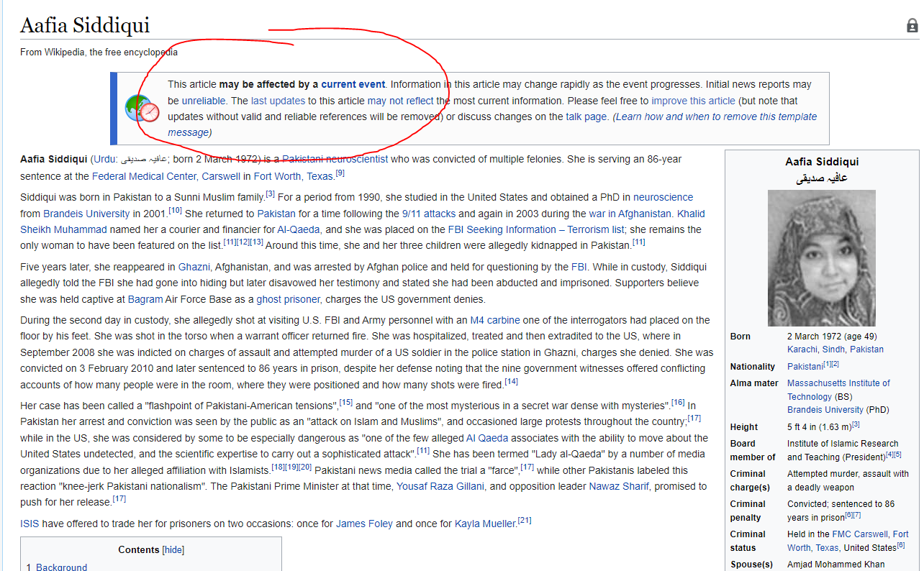Screen dimensions: 924x571
Task: Click 'Pakistani' link in the Nationality row
Action: click(805, 367)
